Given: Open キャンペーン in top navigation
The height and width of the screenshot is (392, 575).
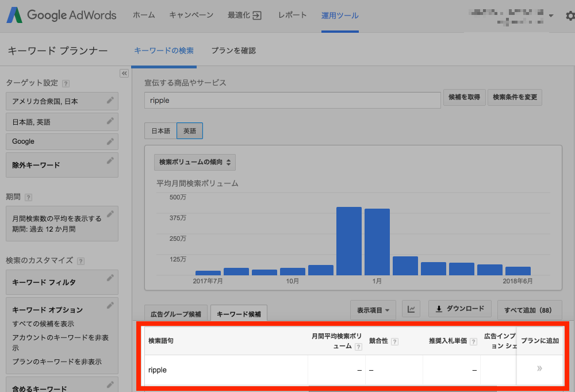Looking at the screenshot, I should point(191,15).
